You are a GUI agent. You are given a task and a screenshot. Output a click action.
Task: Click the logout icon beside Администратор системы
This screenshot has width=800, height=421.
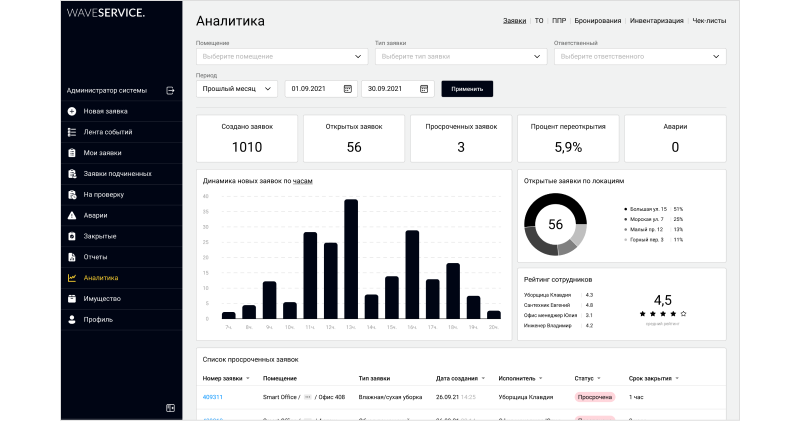(170, 90)
